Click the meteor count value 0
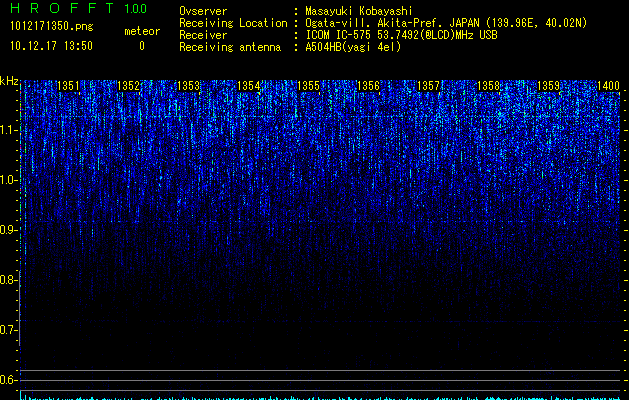This screenshot has width=629, height=400. (142, 46)
